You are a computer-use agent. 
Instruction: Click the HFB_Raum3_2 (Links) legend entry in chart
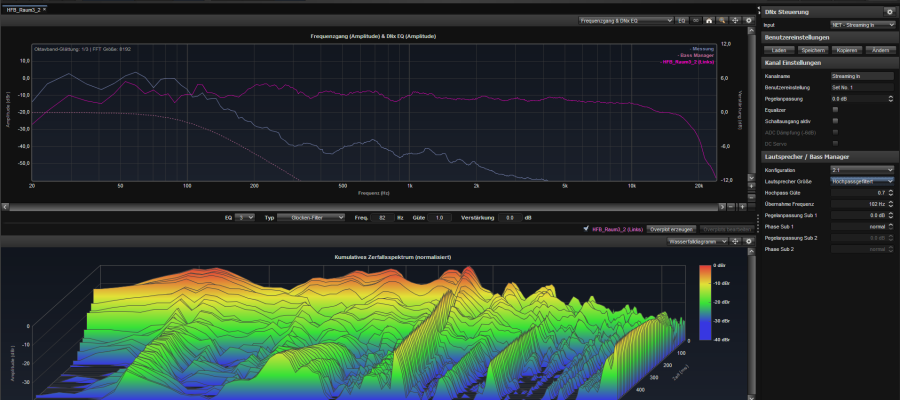(688, 62)
